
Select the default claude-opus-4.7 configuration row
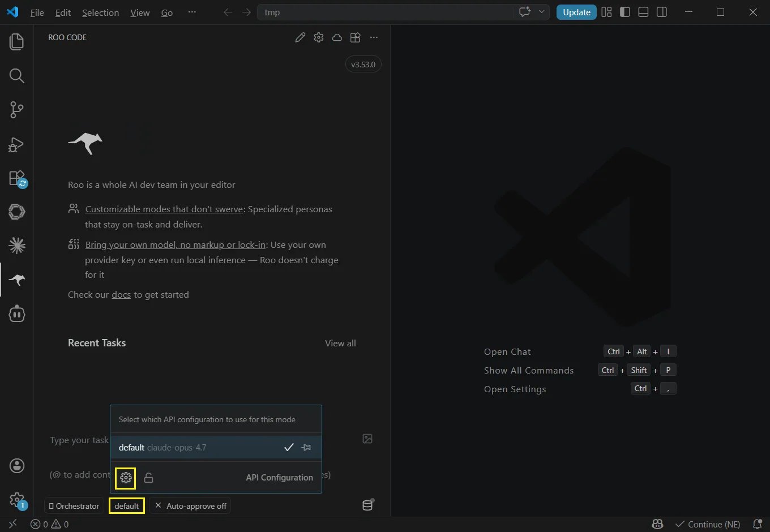(216, 448)
